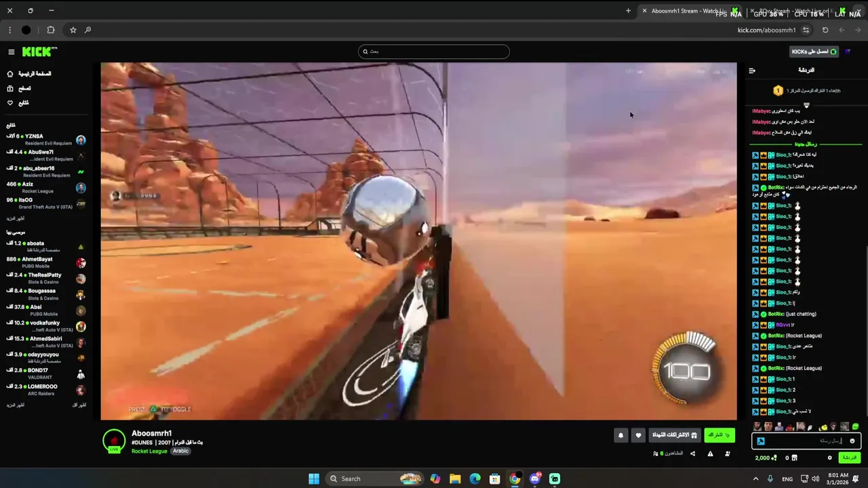Open AhmetBayat PUBG Mobile channel

click(x=46, y=262)
